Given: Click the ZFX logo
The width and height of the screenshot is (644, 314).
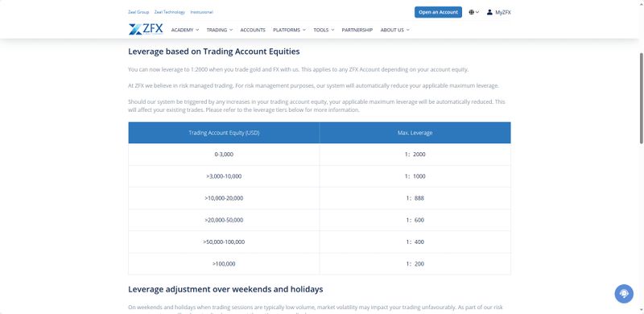Looking at the screenshot, I should [146, 29].
